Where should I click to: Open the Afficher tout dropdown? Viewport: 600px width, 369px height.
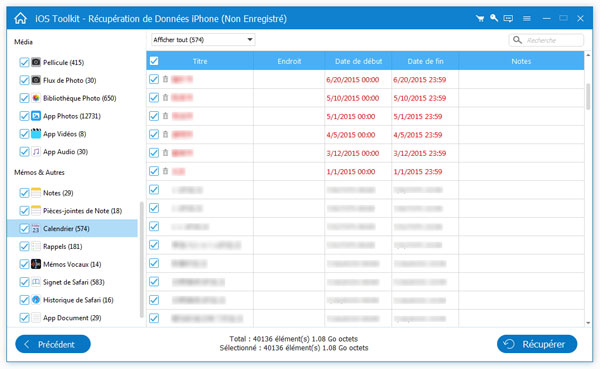203,40
